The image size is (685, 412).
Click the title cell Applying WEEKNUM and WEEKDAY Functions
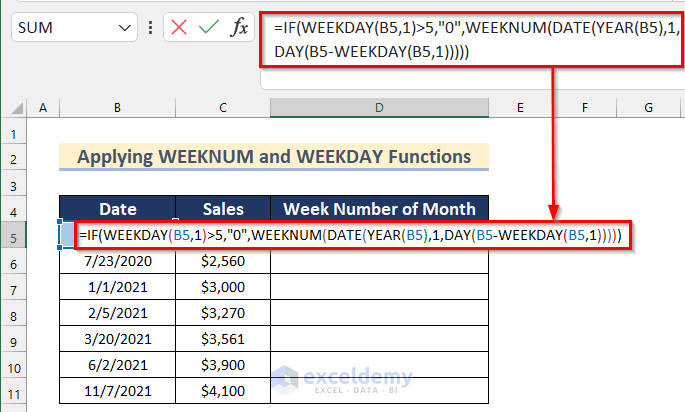(273, 157)
